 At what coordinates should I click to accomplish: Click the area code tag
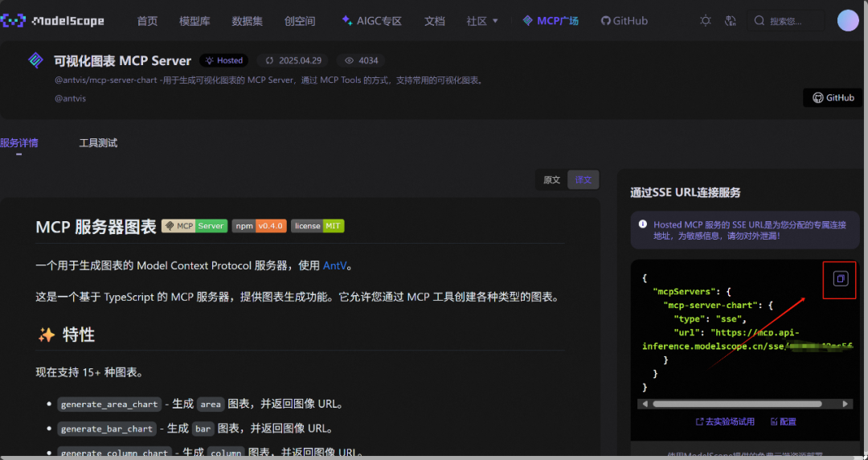point(211,404)
